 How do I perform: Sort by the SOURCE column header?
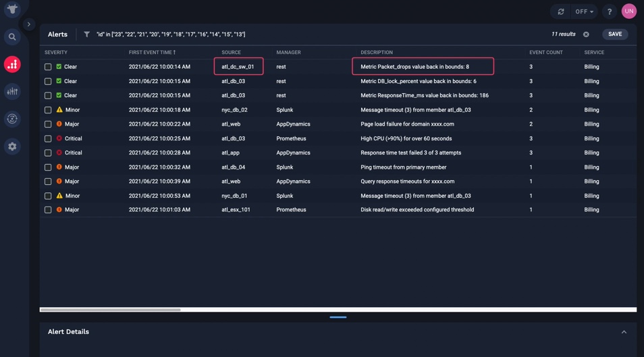[x=232, y=53]
